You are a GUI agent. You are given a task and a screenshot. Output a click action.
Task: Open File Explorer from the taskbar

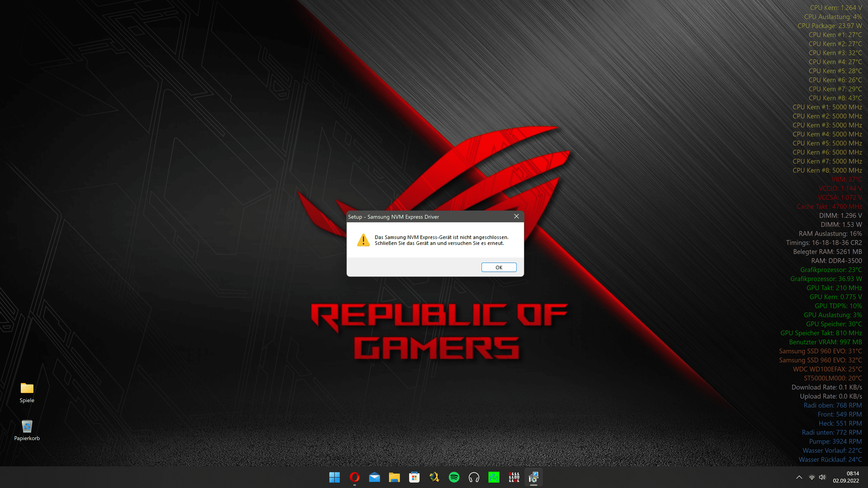point(394,477)
